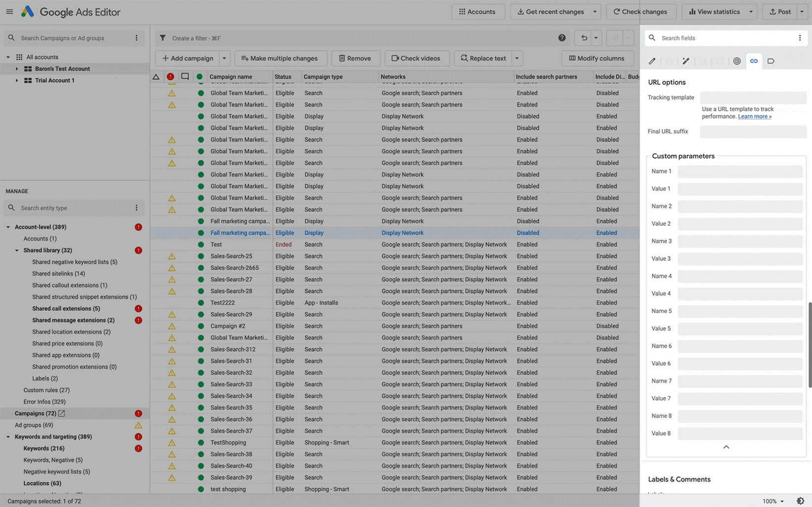
Task: Select Trial Account 1 in tree
Action: 54,80
